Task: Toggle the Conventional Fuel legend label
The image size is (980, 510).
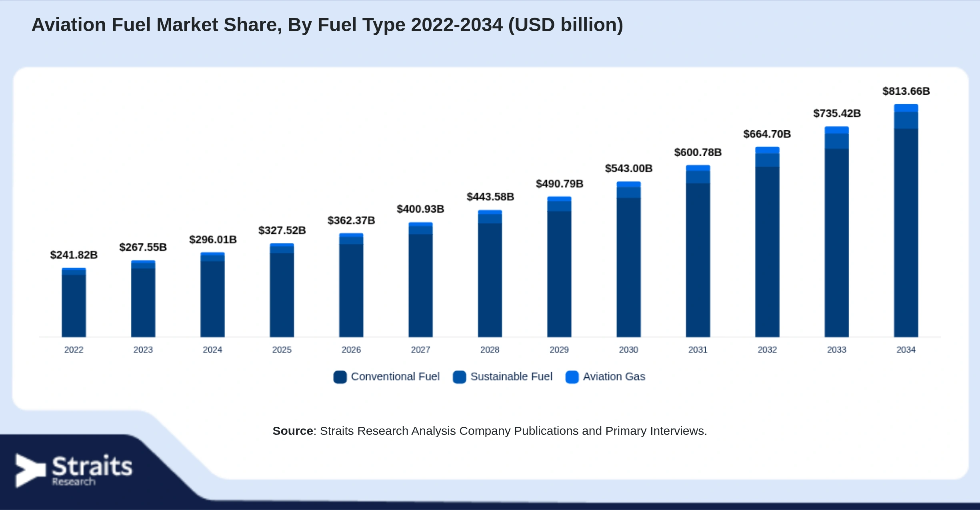Action: pos(395,377)
